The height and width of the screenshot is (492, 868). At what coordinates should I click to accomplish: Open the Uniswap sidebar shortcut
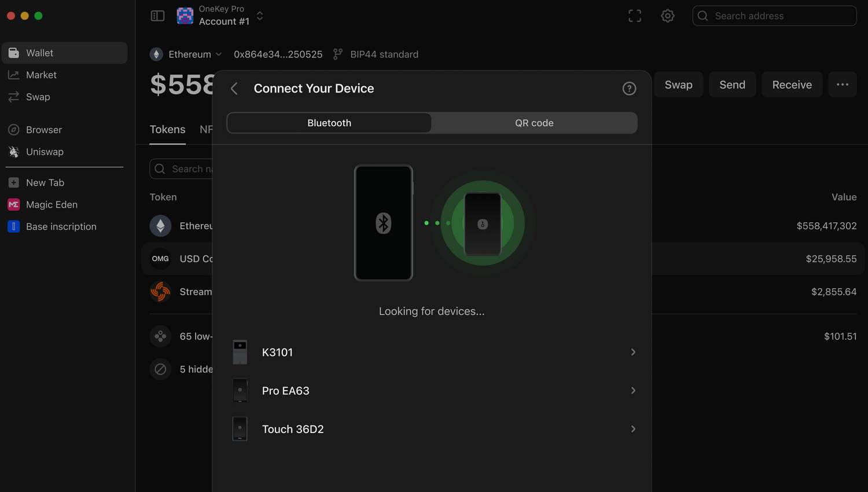(64, 152)
